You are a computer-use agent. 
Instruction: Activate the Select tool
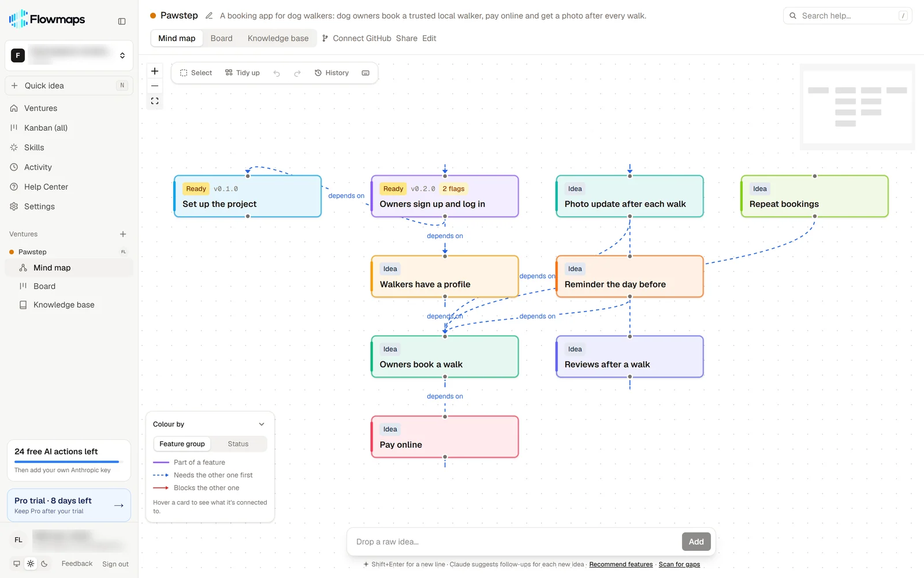pyautogui.click(x=196, y=73)
